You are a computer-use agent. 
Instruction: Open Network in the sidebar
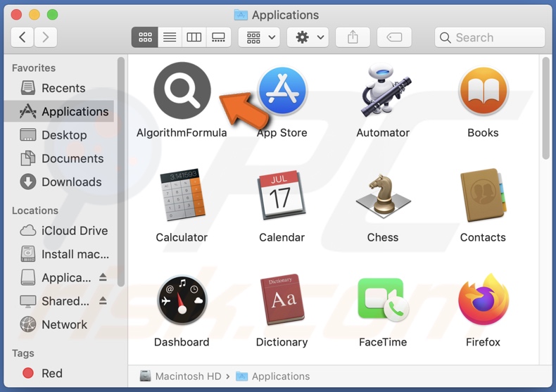coord(59,324)
